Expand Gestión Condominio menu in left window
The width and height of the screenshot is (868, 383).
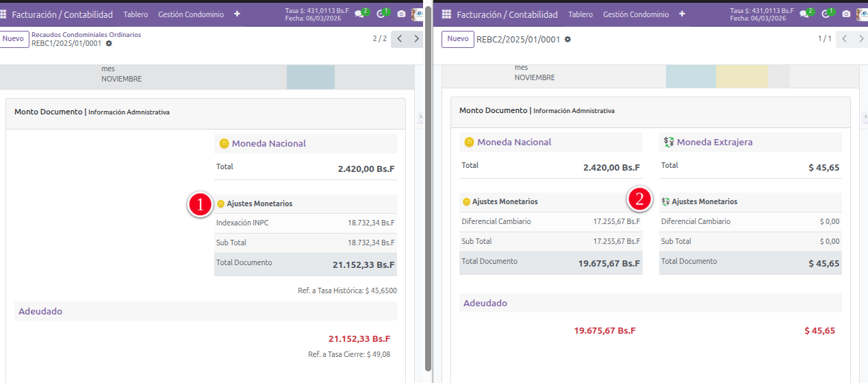click(190, 14)
